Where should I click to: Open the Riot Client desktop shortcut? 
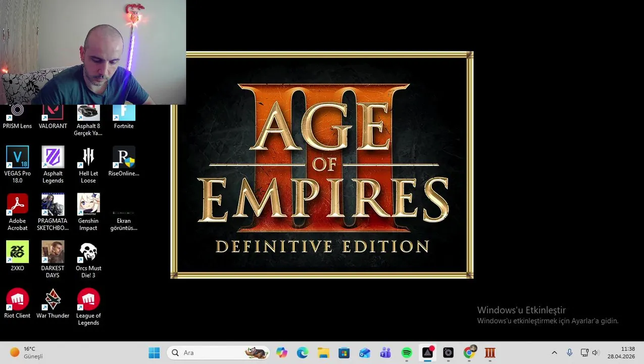click(17, 303)
